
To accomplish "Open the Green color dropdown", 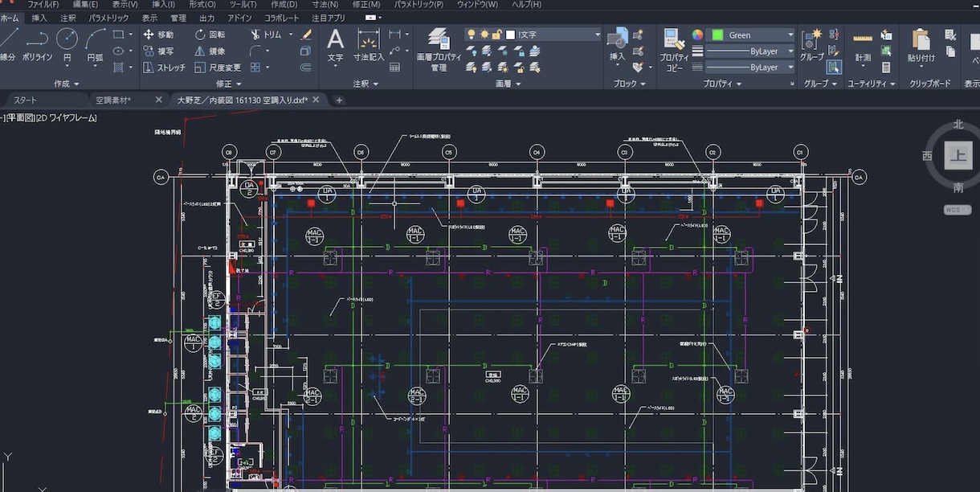I will pyautogui.click(x=751, y=35).
